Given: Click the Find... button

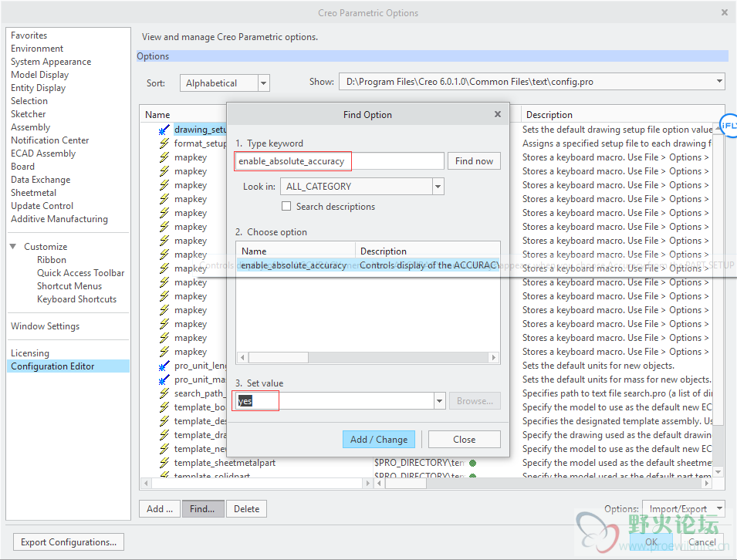Looking at the screenshot, I should click(x=202, y=509).
